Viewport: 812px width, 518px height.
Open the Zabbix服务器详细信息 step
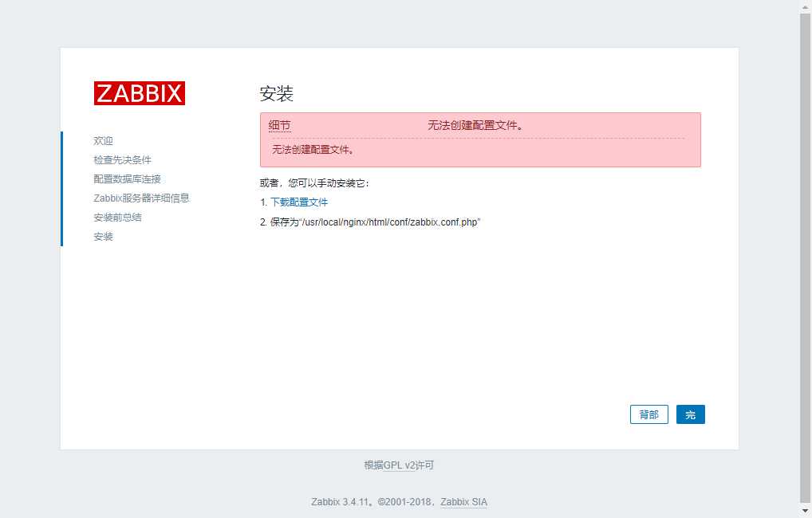tap(141, 198)
